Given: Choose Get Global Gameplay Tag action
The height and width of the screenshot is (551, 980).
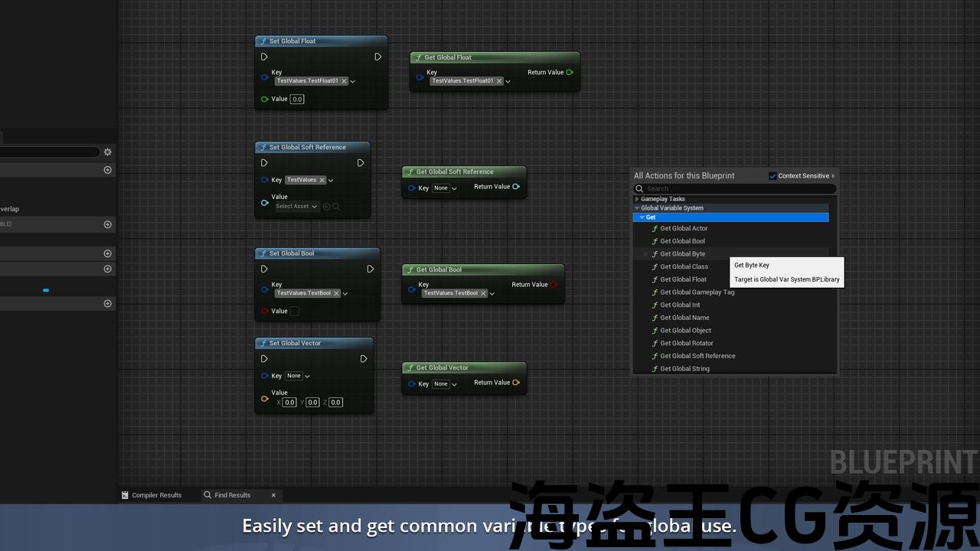Looking at the screenshot, I should (x=697, y=292).
